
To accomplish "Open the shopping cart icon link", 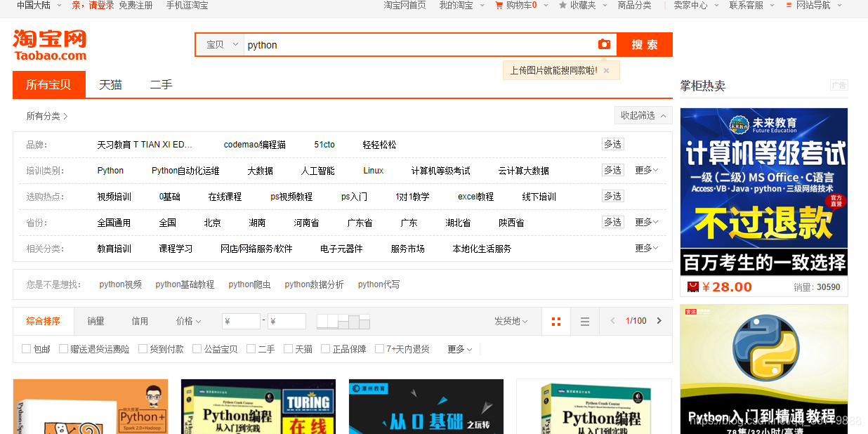I will coord(499,5).
